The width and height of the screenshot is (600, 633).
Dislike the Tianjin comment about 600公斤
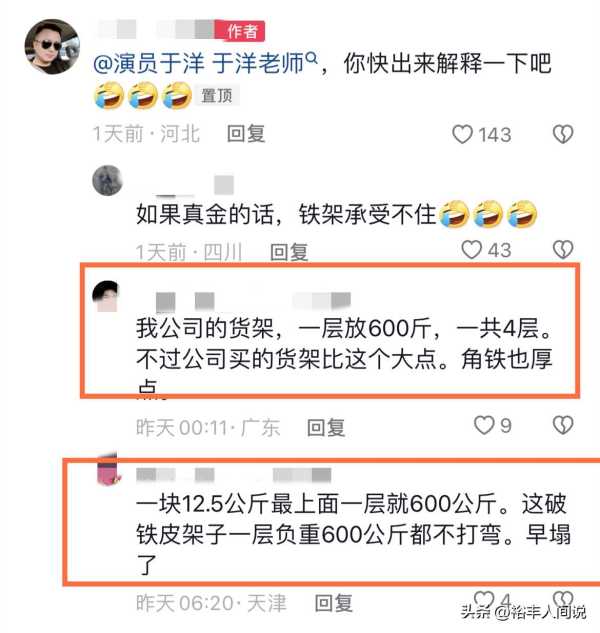click(x=563, y=600)
